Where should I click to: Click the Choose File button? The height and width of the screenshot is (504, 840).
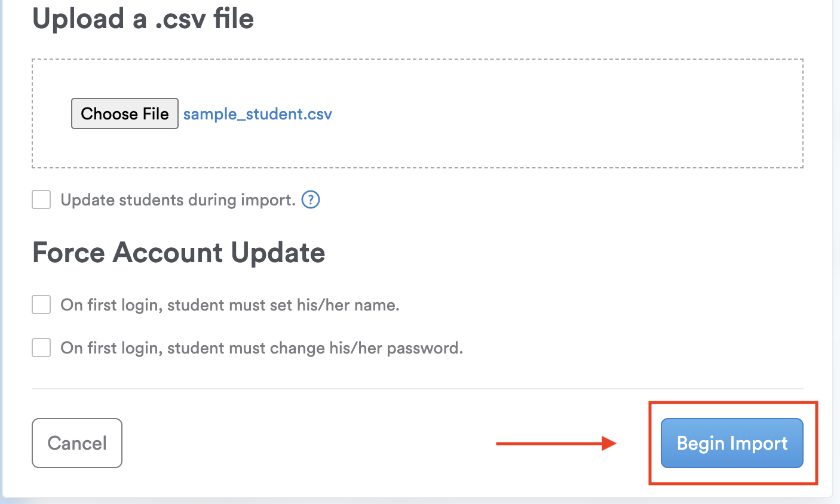point(124,113)
